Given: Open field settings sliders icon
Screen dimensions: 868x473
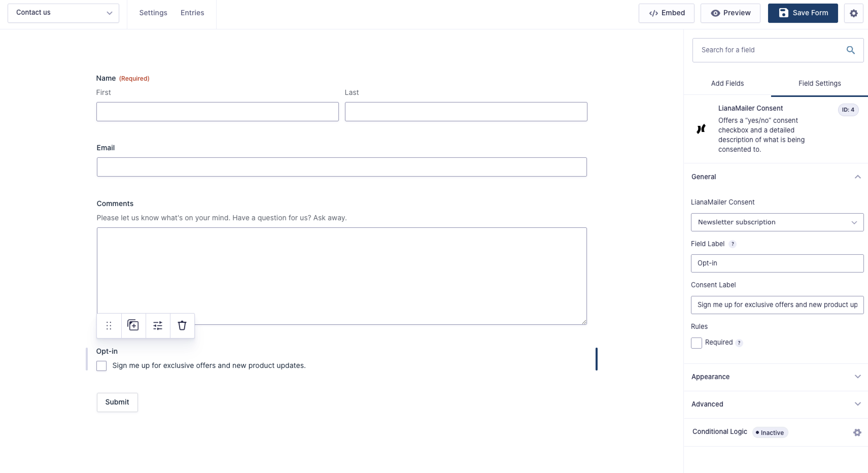Looking at the screenshot, I should [x=158, y=325].
